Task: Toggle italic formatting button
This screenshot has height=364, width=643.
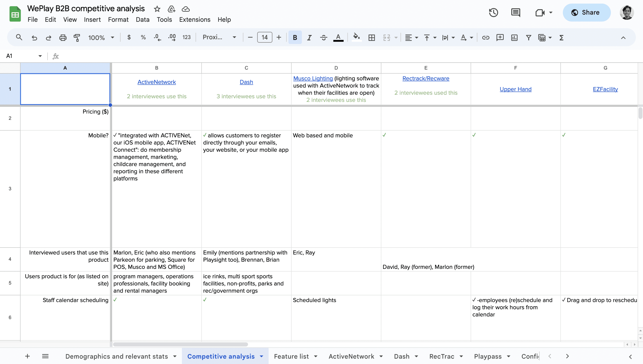Action: tap(309, 37)
